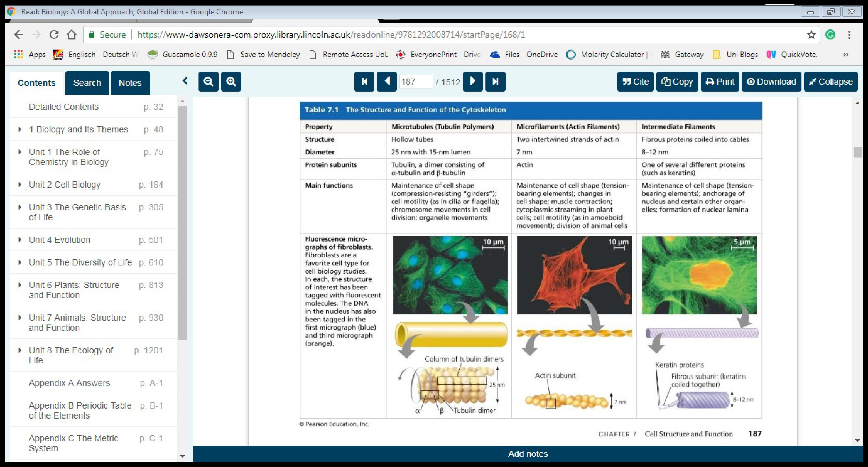Open the Apps bookmarks shortcut

tap(30, 54)
